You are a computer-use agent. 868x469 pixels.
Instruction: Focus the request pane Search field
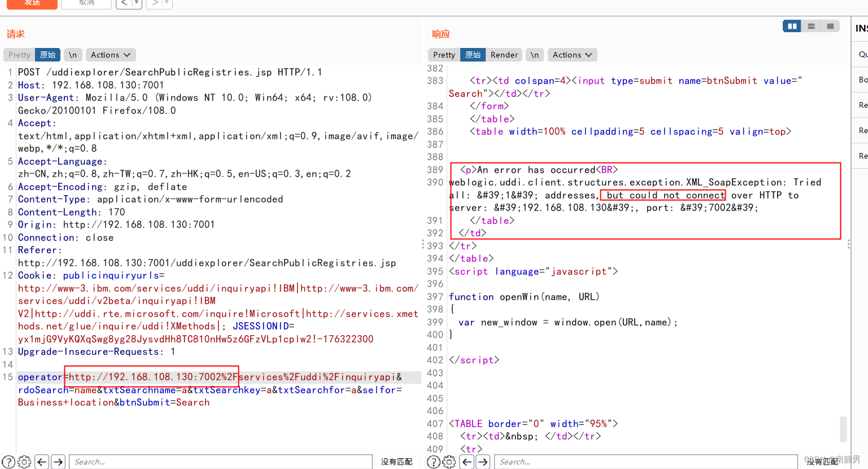click(x=221, y=462)
